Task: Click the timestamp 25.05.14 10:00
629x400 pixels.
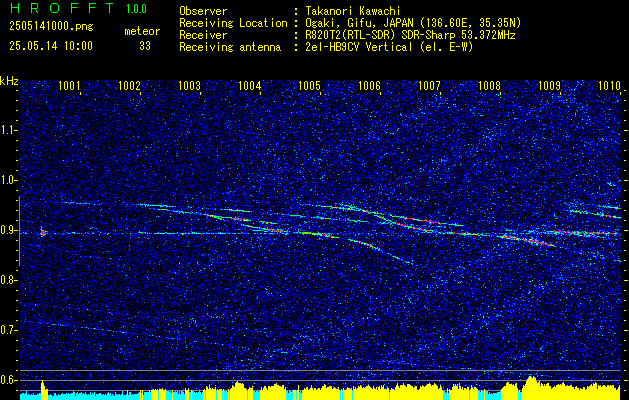Action: tap(51, 46)
